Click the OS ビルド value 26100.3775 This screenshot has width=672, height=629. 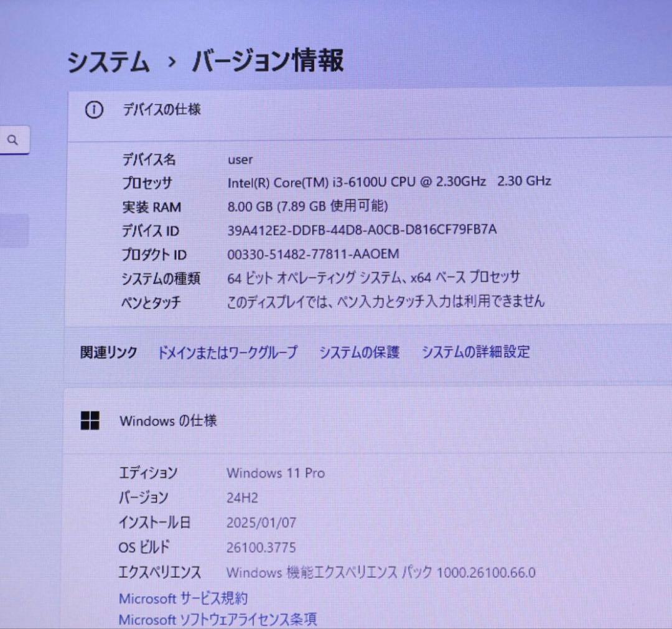coord(261,547)
